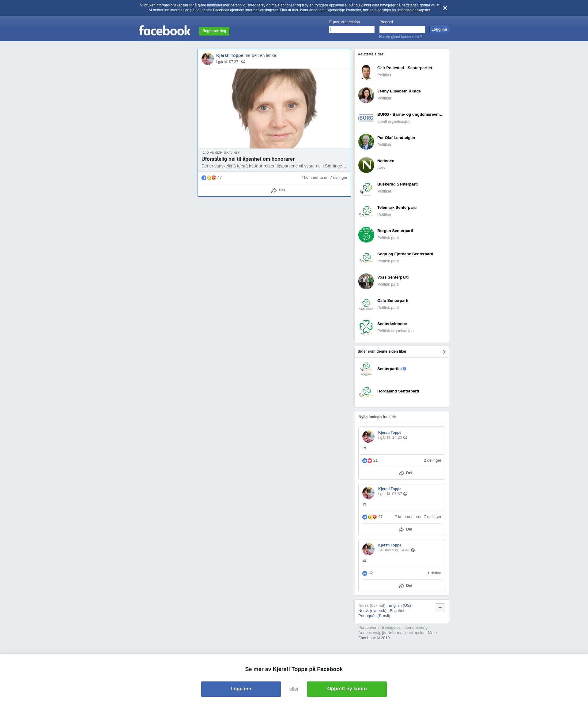The height and width of the screenshot is (709, 588).
Task: Click globe privacy icon on main post
Action: (243, 62)
